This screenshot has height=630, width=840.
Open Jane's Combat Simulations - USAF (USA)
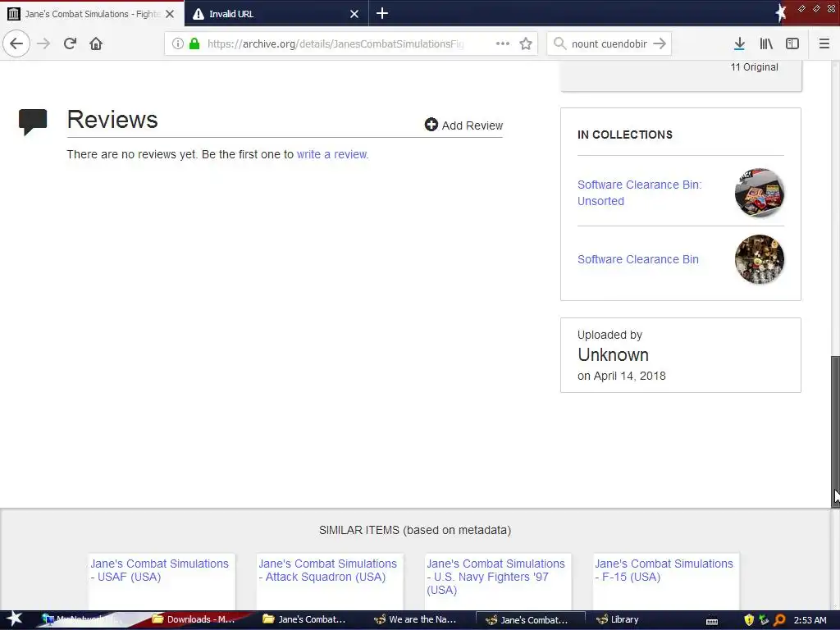[160, 570]
